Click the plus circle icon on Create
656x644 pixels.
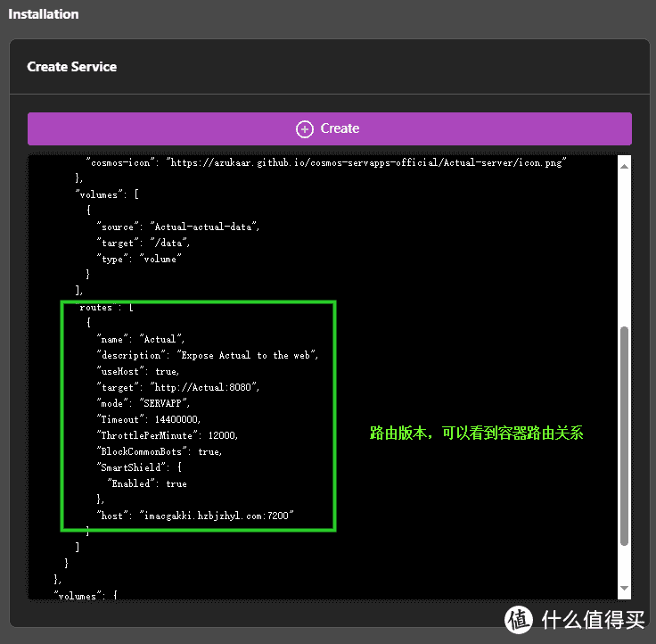pyautogui.click(x=305, y=129)
